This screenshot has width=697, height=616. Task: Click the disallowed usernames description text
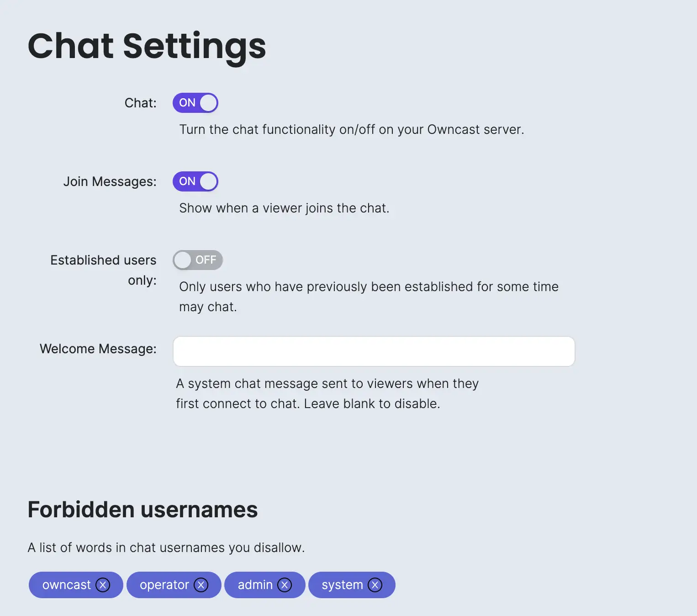pyautogui.click(x=166, y=547)
